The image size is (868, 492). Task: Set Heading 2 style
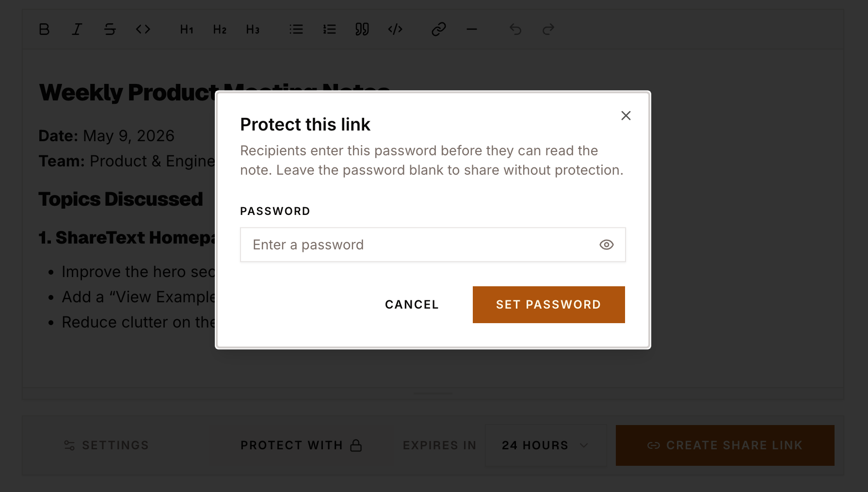tap(220, 30)
